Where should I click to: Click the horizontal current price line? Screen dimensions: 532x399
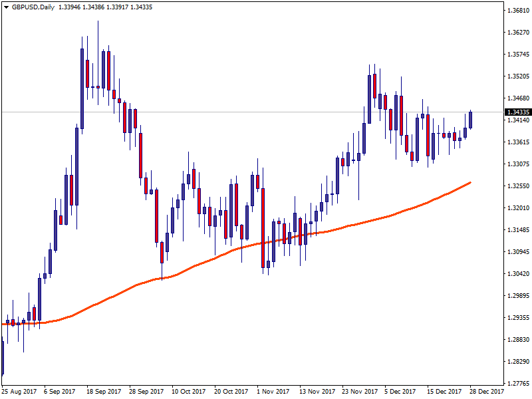point(199,112)
